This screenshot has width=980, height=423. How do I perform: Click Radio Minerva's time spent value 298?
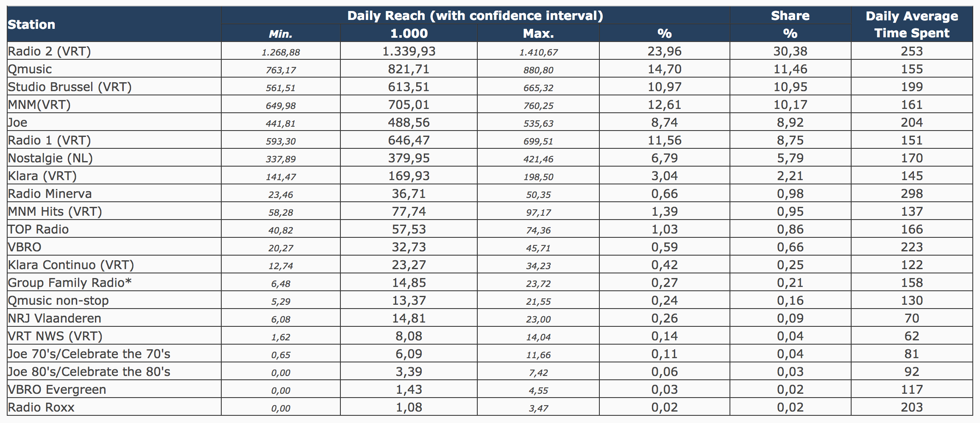(912, 194)
